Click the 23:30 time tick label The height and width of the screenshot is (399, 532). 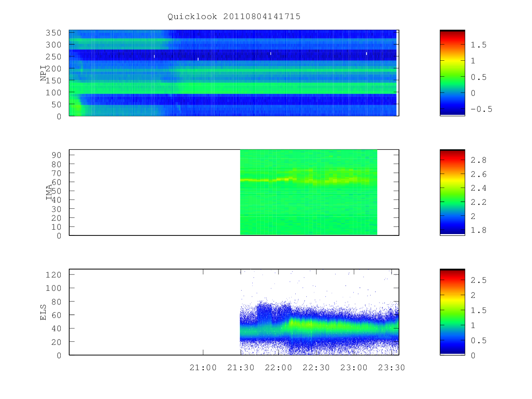tap(391, 368)
